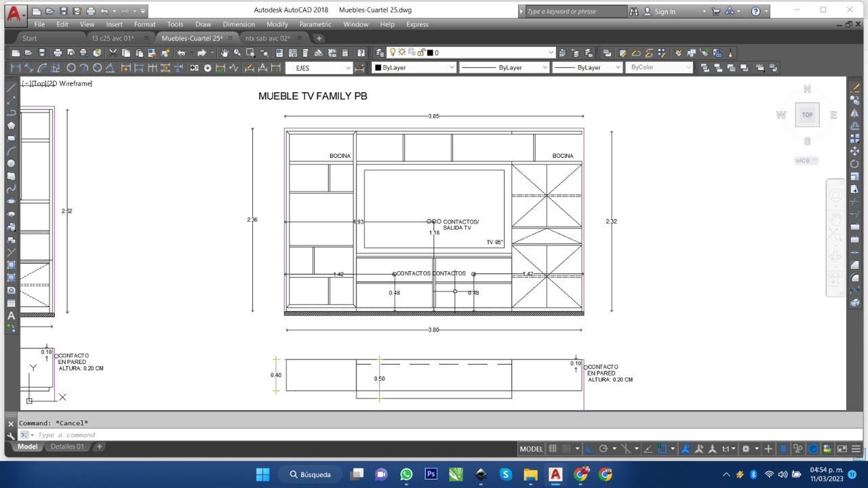Switch to the Detalles 01 layout tab
Viewport: 868px width, 488px height.
(x=67, y=447)
